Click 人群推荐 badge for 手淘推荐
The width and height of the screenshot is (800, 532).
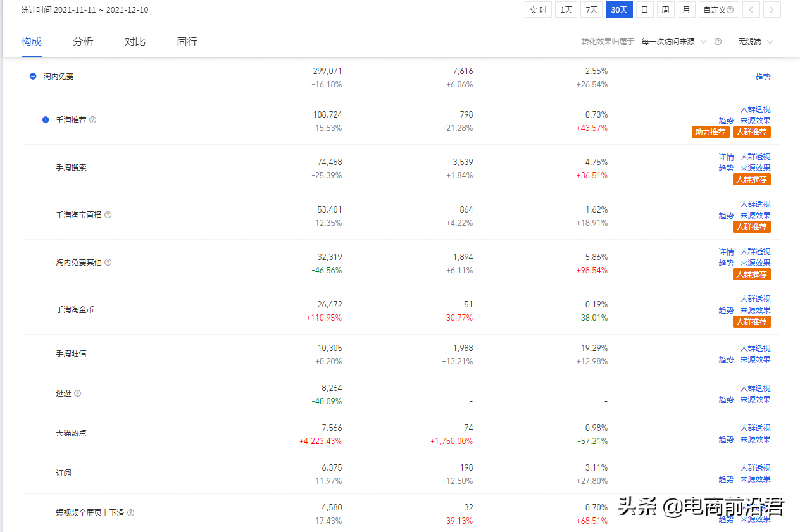click(x=752, y=132)
